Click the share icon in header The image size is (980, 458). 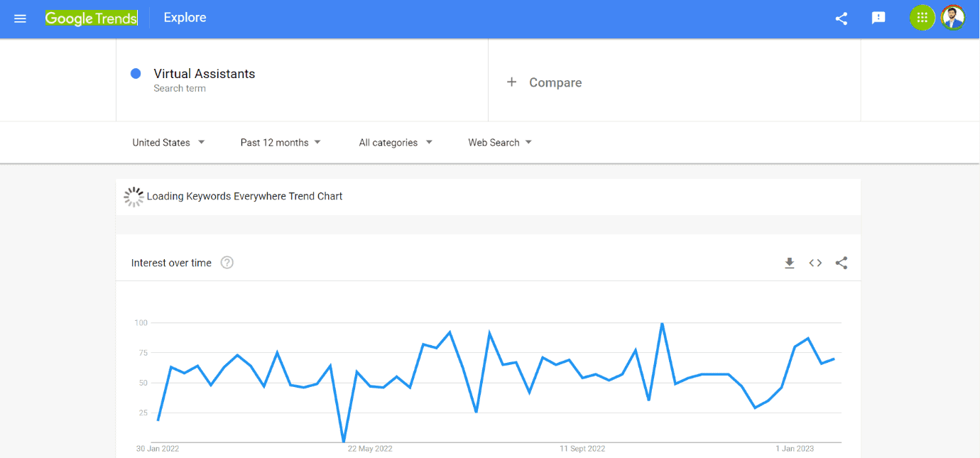click(x=842, y=18)
